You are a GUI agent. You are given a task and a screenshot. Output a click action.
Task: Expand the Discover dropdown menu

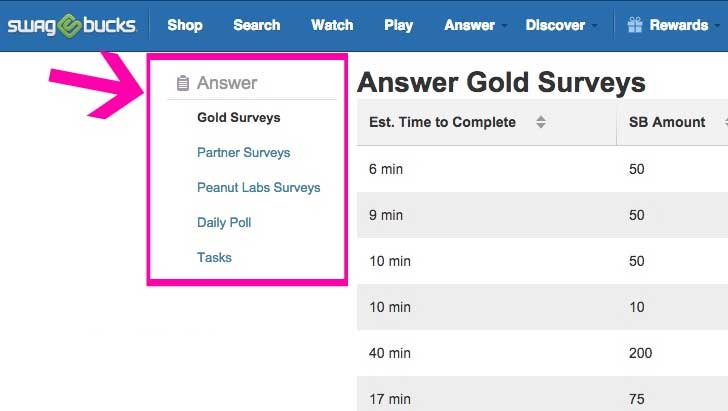(x=561, y=25)
